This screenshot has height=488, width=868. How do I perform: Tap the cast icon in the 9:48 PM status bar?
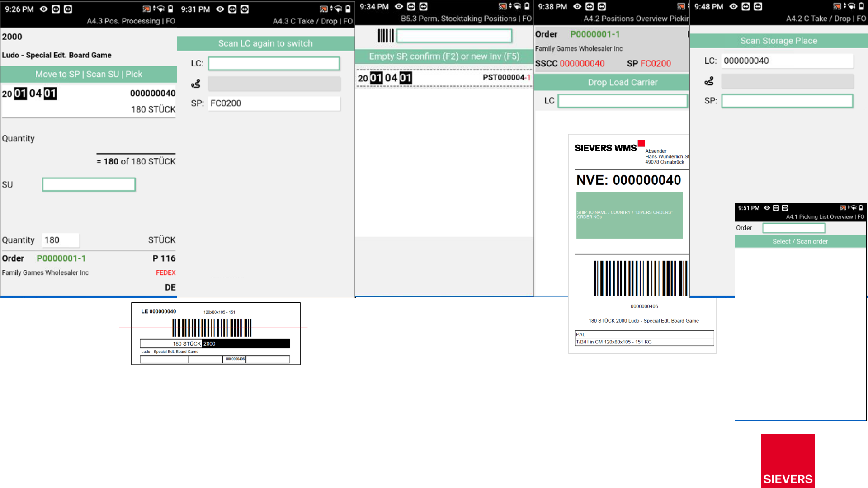click(837, 7)
